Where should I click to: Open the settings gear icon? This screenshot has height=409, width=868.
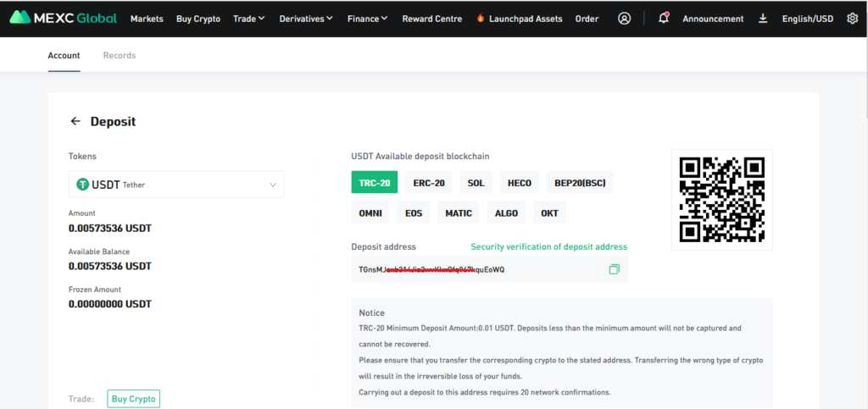[x=852, y=18]
